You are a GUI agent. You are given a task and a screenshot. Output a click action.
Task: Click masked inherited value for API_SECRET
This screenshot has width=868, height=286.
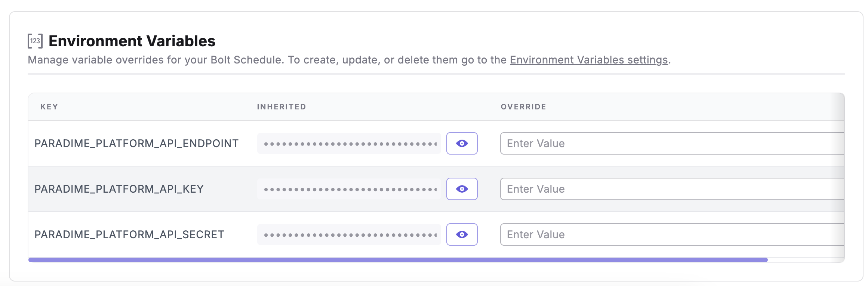coord(349,235)
